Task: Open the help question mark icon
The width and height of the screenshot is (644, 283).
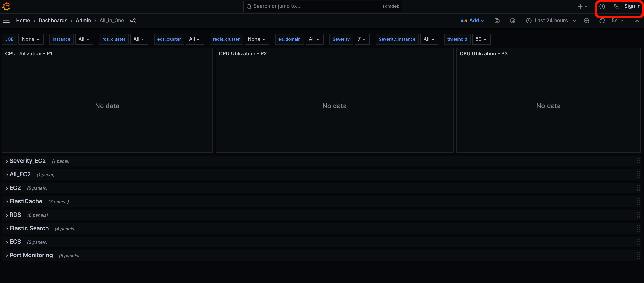Action: [602, 6]
